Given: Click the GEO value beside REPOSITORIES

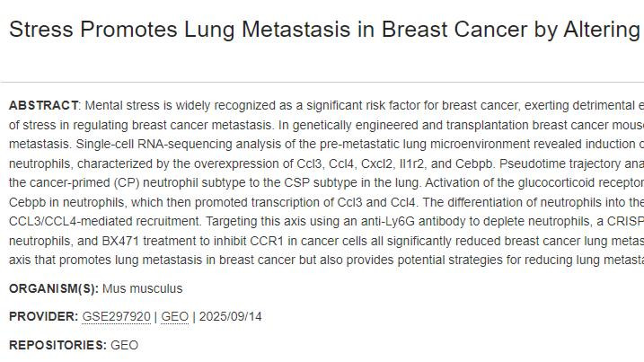Looking at the screenshot, I should click(124, 344).
